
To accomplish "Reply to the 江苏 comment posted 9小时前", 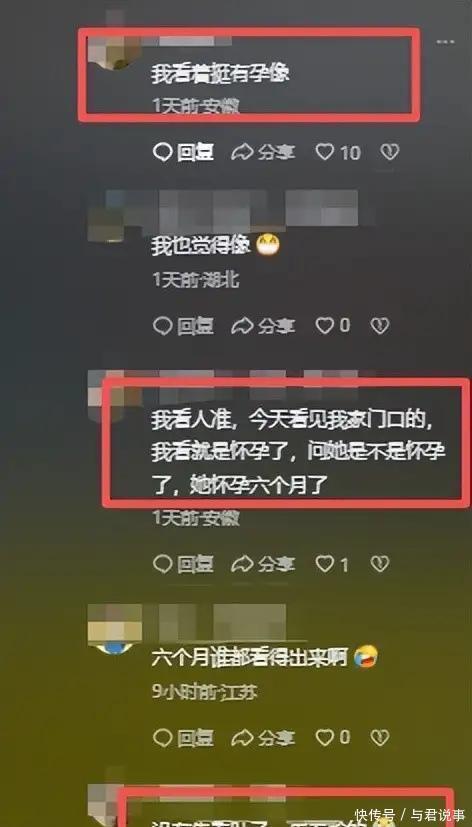I will pos(184,737).
